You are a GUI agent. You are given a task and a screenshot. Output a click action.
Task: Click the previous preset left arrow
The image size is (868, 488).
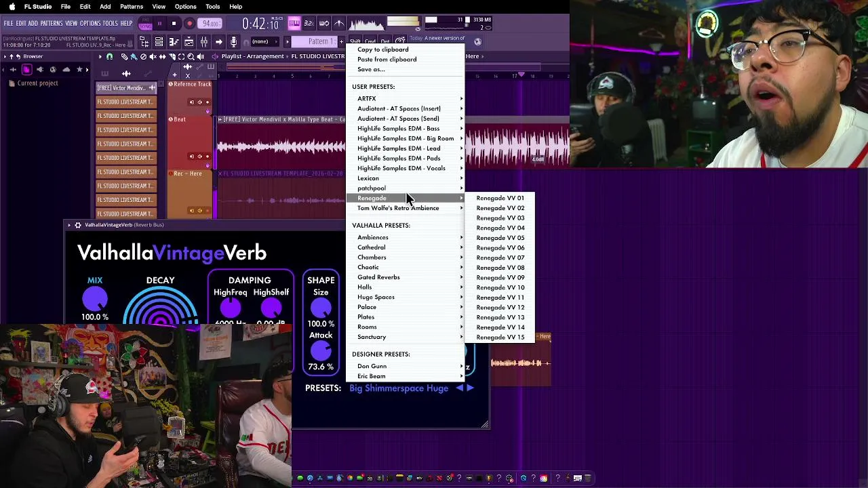tap(460, 388)
